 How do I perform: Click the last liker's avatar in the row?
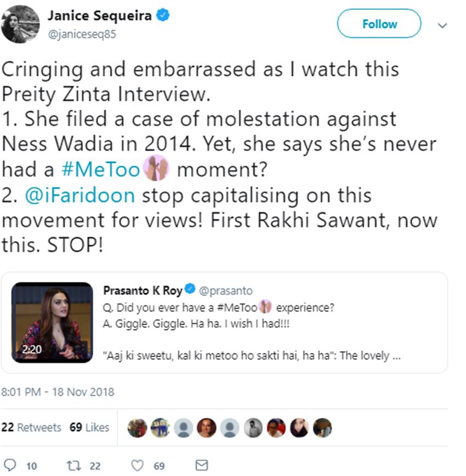pyautogui.click(x=322, y=428)
